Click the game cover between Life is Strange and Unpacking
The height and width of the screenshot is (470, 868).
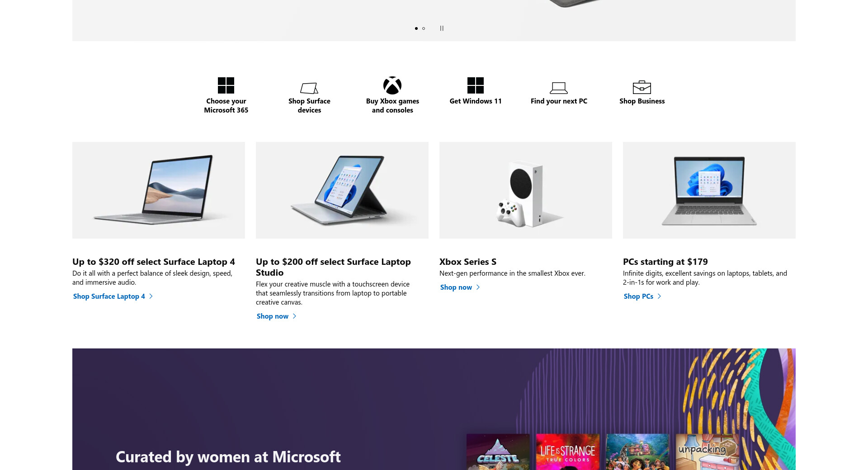(x=637, y=452)
